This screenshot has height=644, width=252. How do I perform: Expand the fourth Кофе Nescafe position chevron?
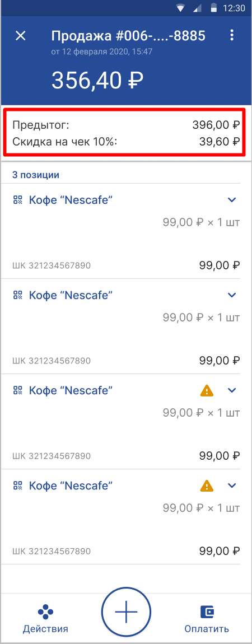click(x=232, y=486)
